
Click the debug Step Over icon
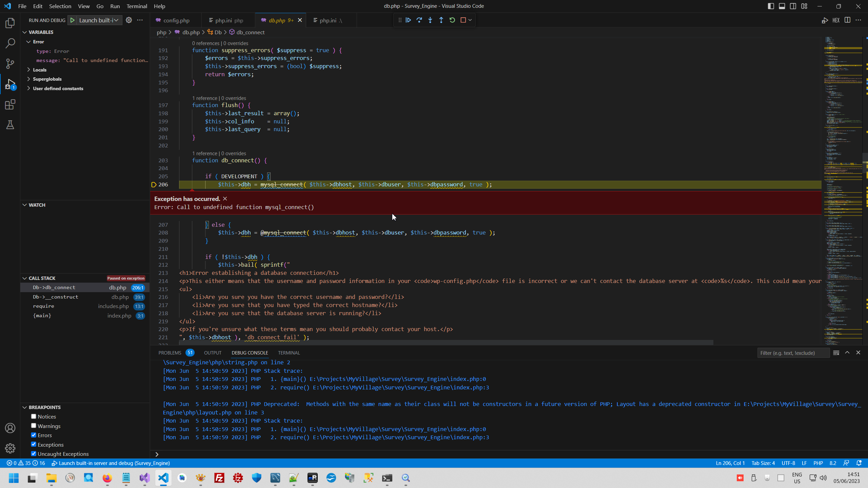419,20
